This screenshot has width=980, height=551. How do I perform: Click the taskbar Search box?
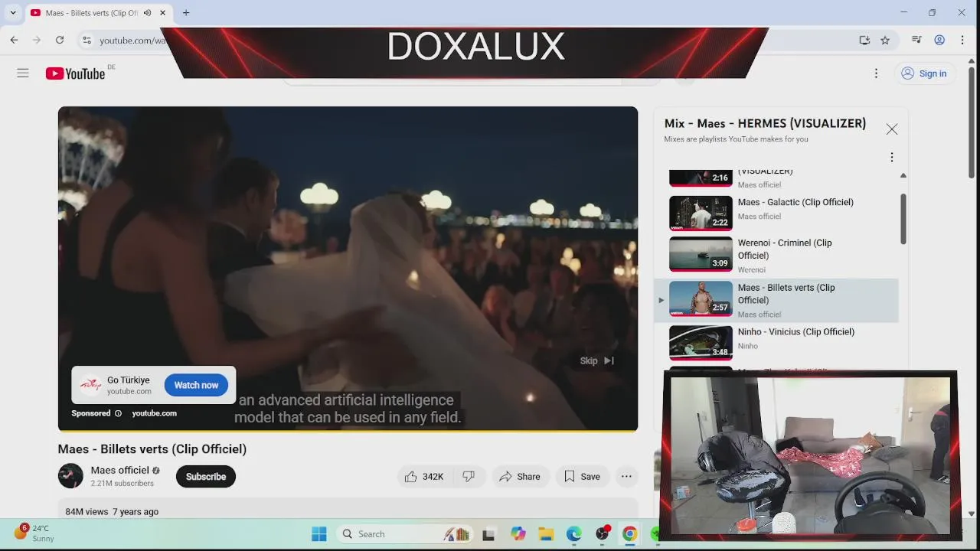coord(403,534)
